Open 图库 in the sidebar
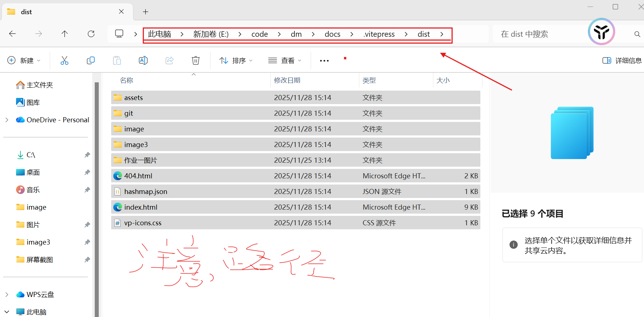This screenshot has width=644, height=317. pos(28,102)
